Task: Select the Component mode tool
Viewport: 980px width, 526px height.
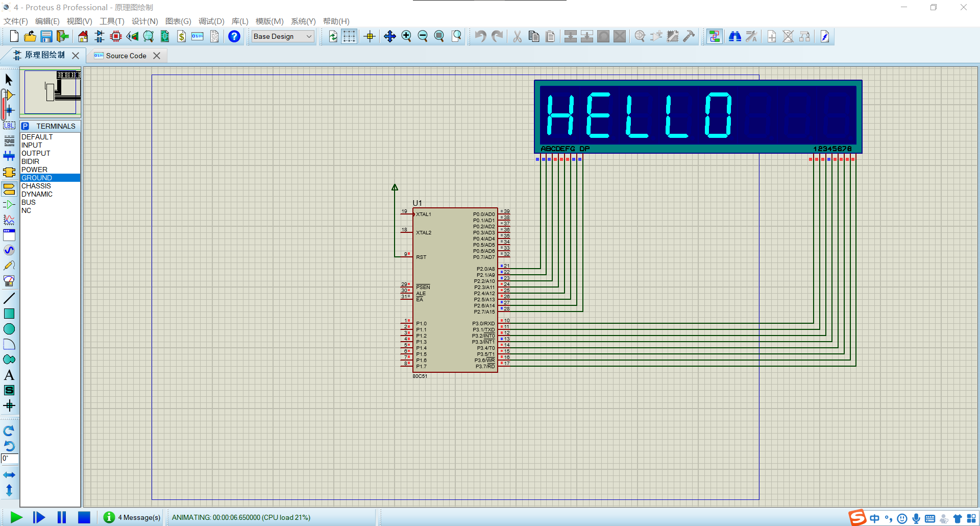Action: (9, 95)
